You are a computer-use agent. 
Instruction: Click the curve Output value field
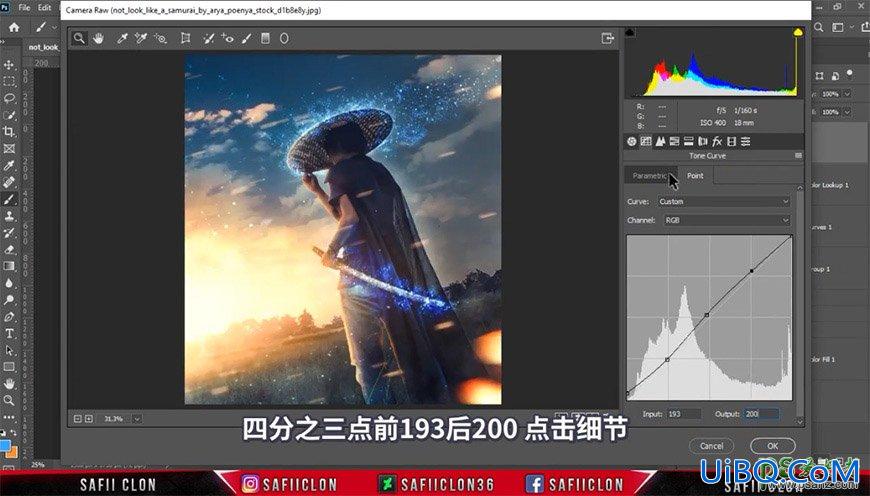tap(762, 414)
